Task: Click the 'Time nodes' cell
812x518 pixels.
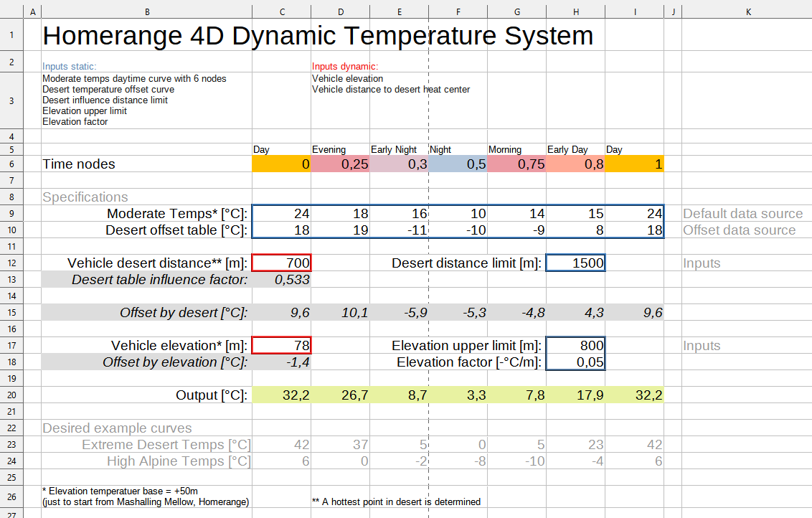Action: [146, 164]
